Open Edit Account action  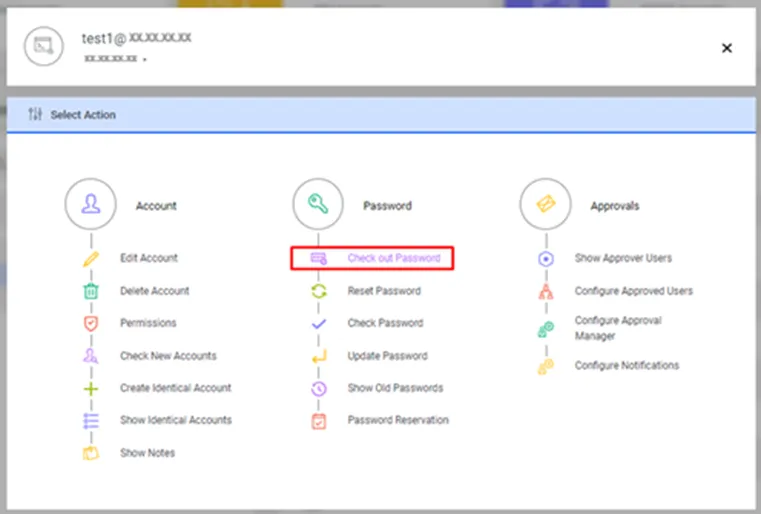[x=149, y=258]
